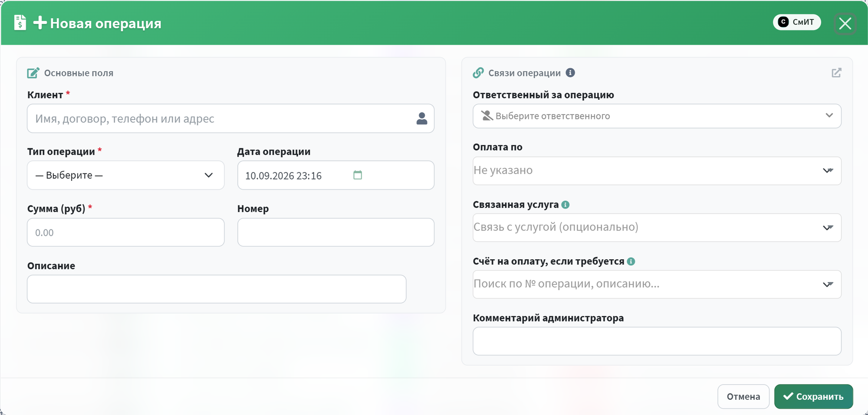Open the Тип операции dropdown
This screenshot has width=868, height=415.
coord(125,175)
